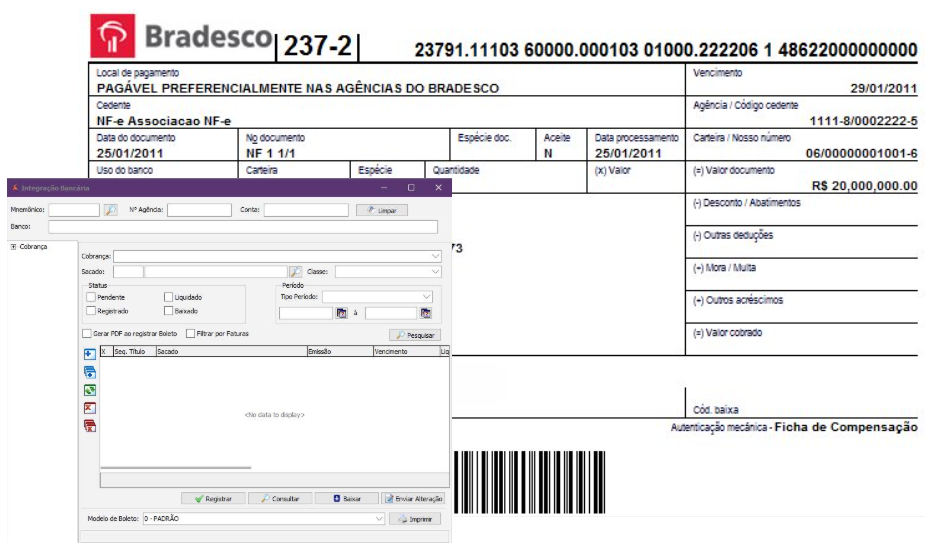The width and height of the screenshot is (925, 543).
Task: Click the blue add single title icon
Action: point(90,354)
